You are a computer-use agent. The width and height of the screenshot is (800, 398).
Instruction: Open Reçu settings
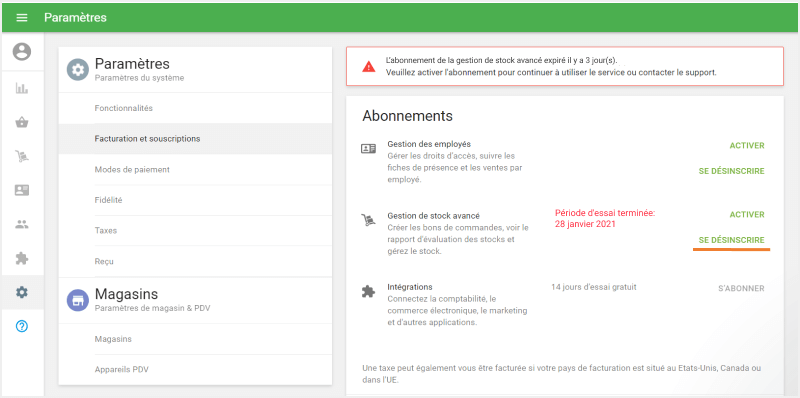tap(195, 261)
